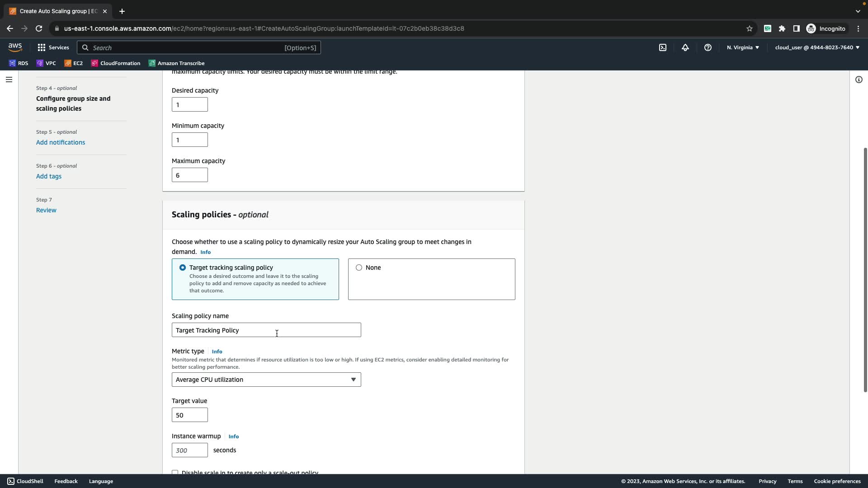Image resolution: width=868 pixels, height=488 pixels.
Task: Go to the Review step
Action: 46,210
